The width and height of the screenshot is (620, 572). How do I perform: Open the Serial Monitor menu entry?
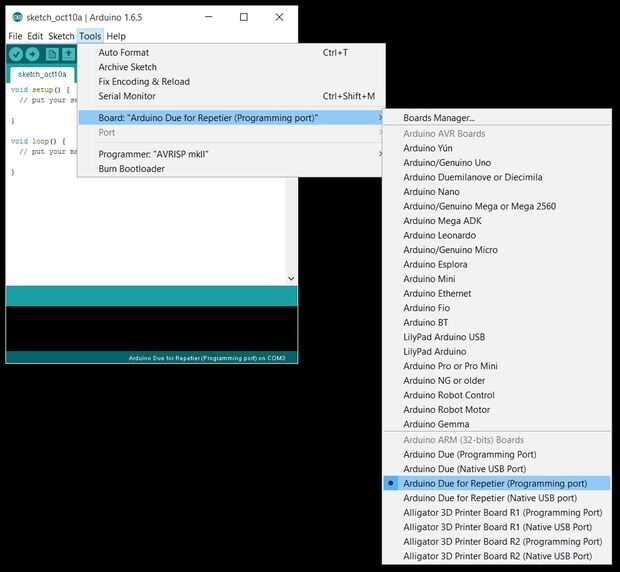231,96
